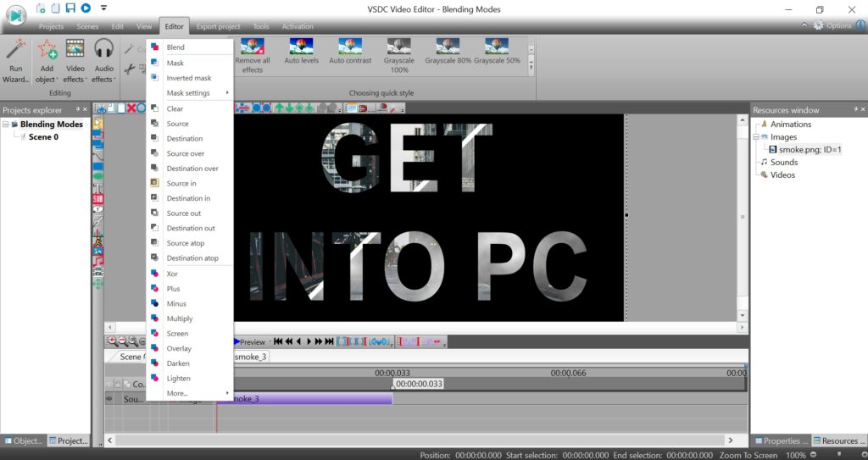Click the green move up arrow

(279, 108)
